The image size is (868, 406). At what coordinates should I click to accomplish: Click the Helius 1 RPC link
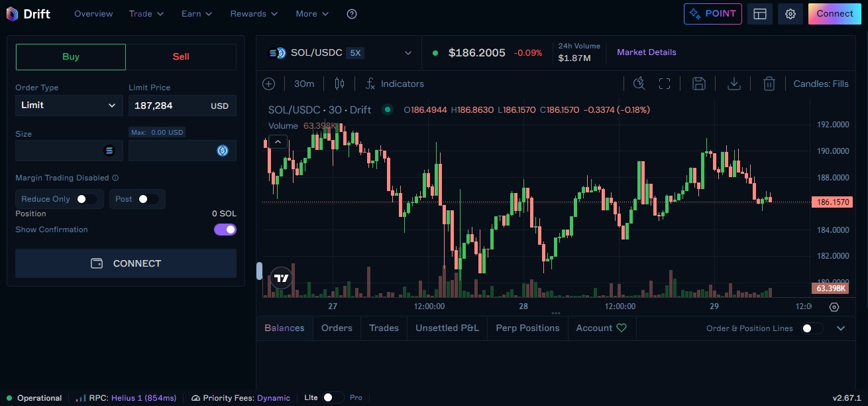pyautogui.click(x=144, y=398)
